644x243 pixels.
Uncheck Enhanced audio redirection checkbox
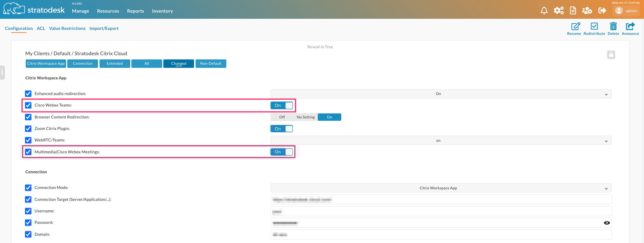[28, 93]
